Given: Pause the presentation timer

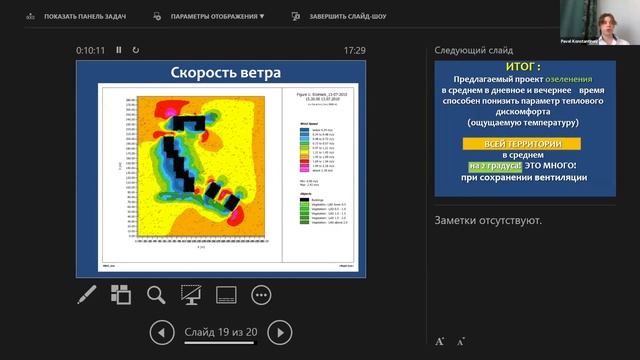Looking at the screenshot, I should (118, 50).
